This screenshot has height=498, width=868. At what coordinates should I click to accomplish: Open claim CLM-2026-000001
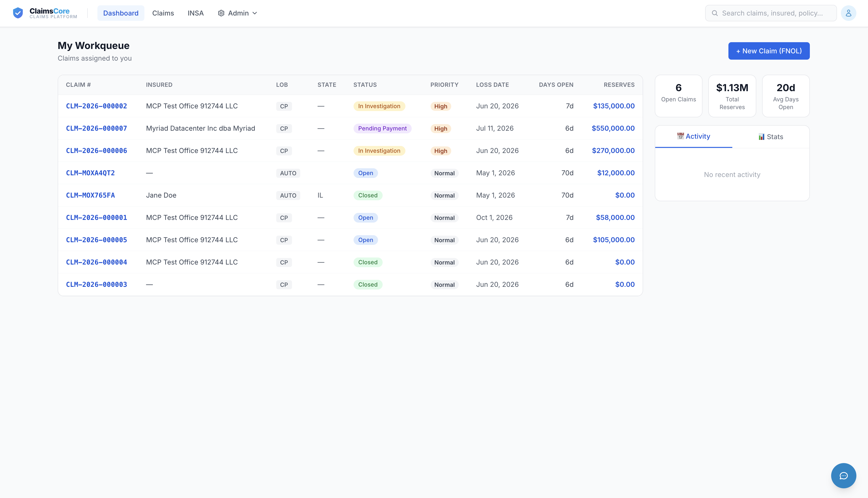tap(96, 217)
